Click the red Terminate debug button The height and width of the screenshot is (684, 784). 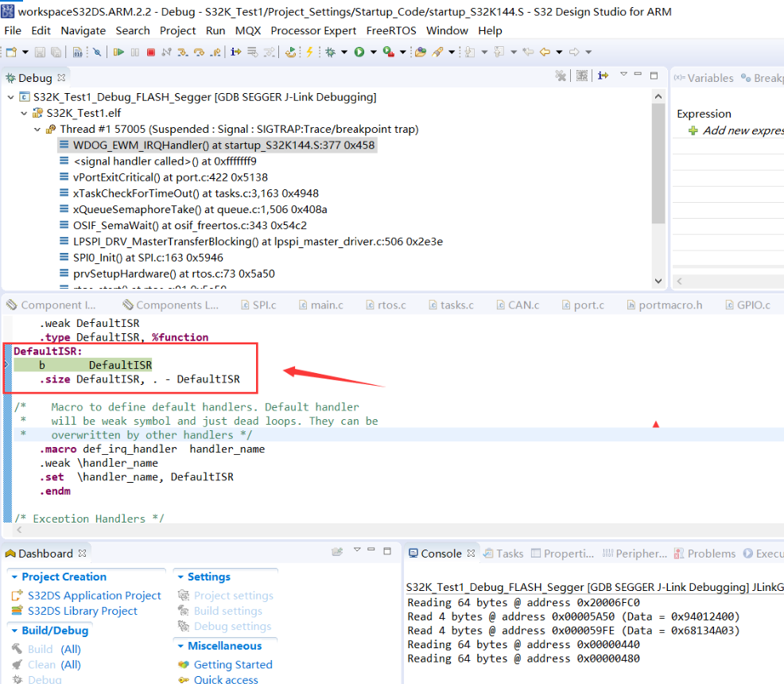[150, 52]
